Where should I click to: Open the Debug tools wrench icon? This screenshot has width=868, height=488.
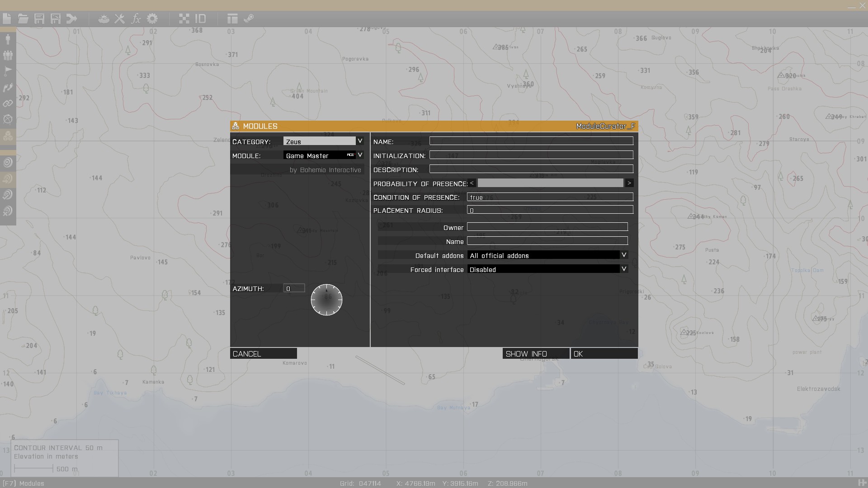point(119,19)
